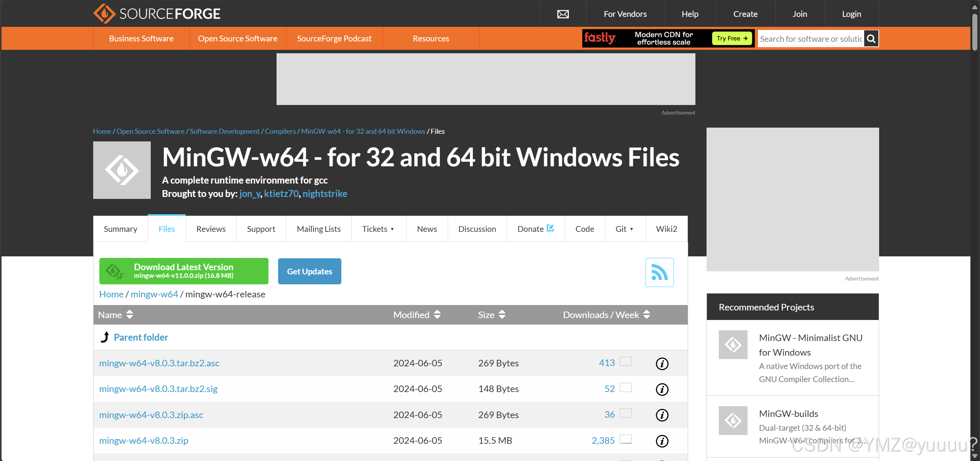Show info for mingw-w64-v8.0.3.zip file
Viewport: 980px width, 461px height.
click(662, 441)
